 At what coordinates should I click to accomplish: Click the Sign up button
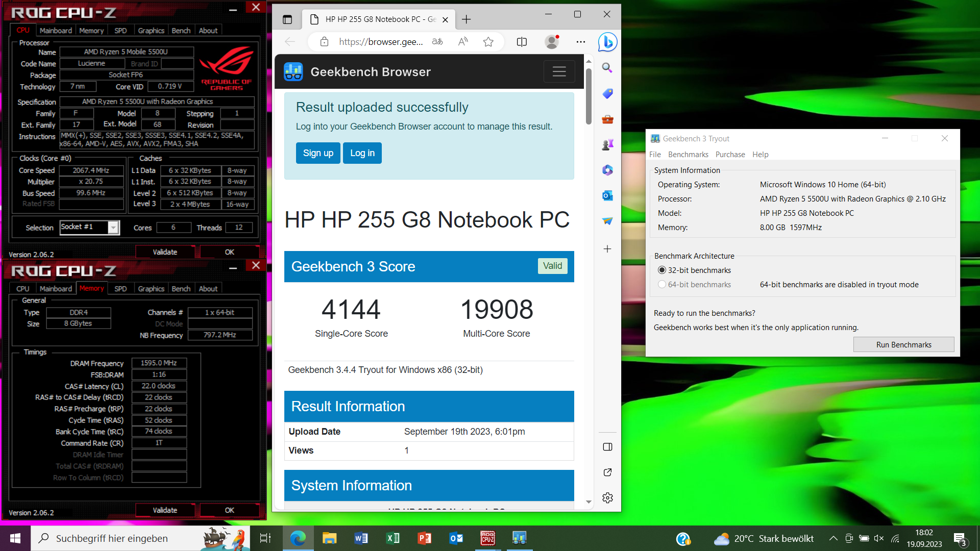point(318,153)
